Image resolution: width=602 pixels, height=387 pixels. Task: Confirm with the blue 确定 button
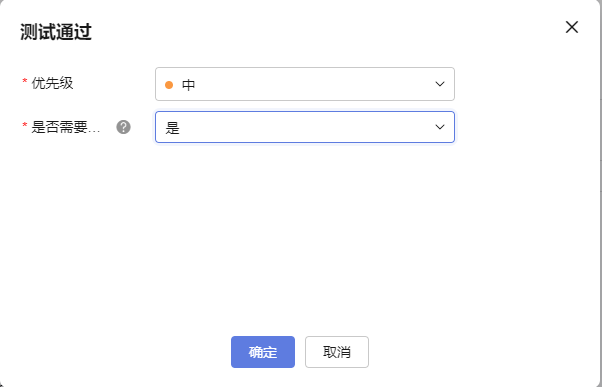[x=263, y=352]
